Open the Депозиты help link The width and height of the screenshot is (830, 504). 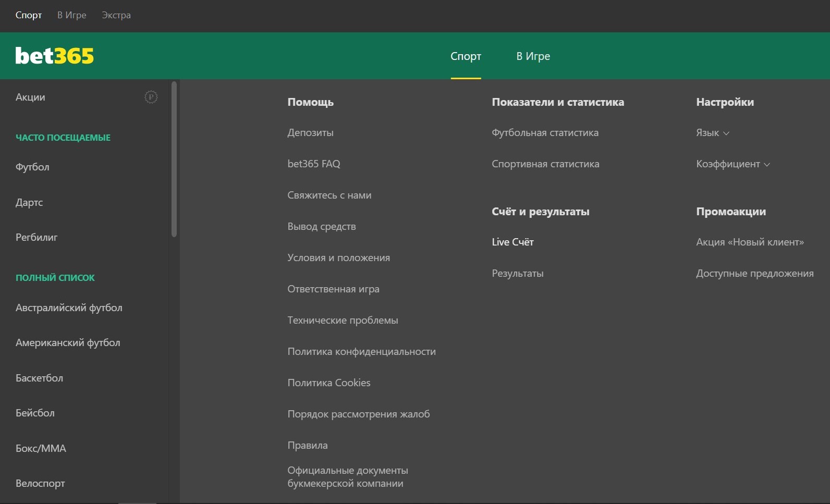[310, 133]
